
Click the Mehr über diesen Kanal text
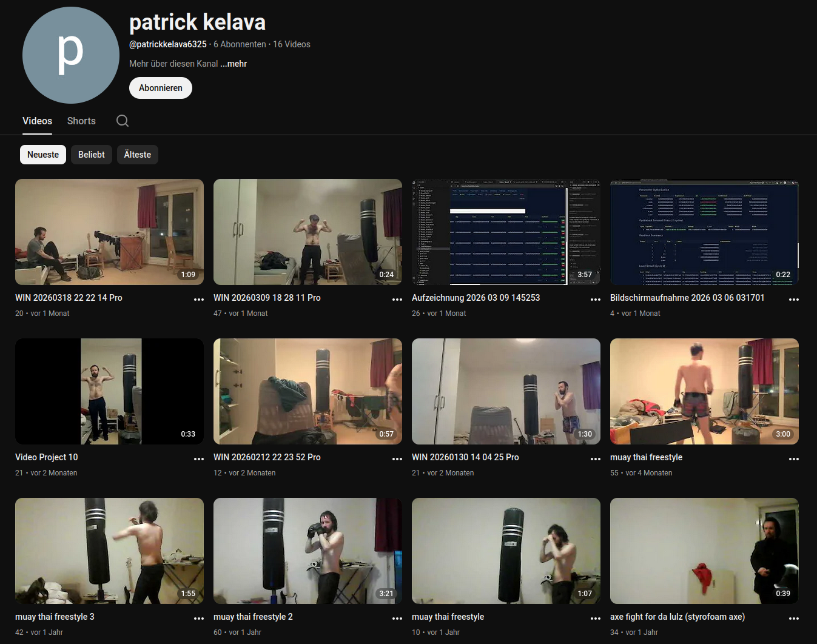pyautogui.click(x=173, y=64)
